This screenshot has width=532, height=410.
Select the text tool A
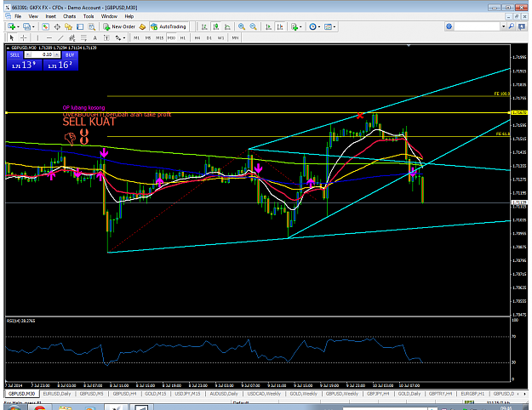click(95, 37)
